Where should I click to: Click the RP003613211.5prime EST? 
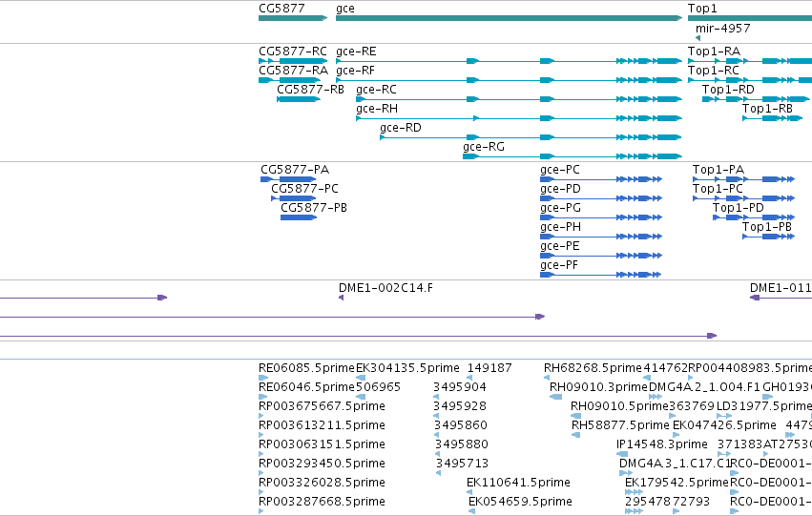261,435
